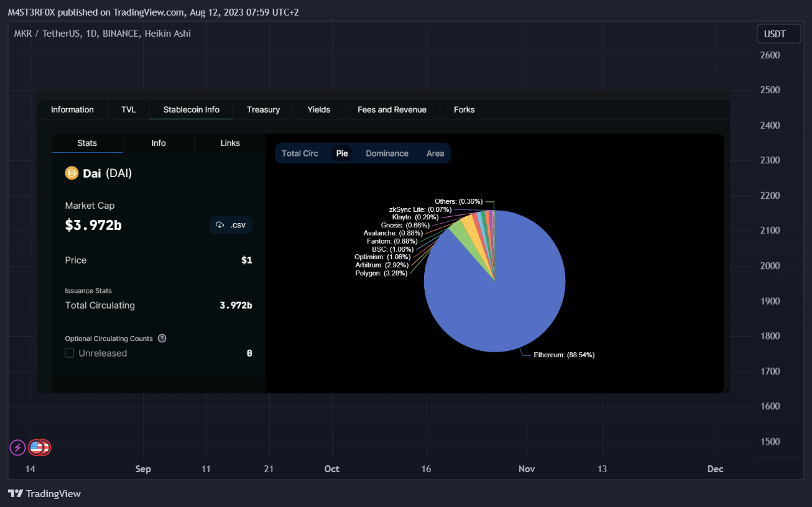This screenshot has width=812, height=507.
Task: Click the 1500 price axis label
Action: 770,442
